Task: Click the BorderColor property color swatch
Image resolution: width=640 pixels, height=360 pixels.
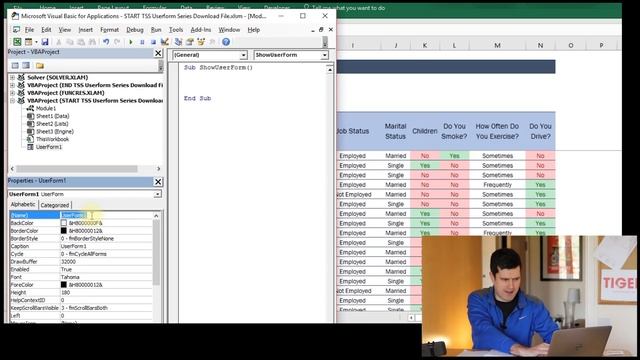Action: pyautogui.click(x=64, y=231)
